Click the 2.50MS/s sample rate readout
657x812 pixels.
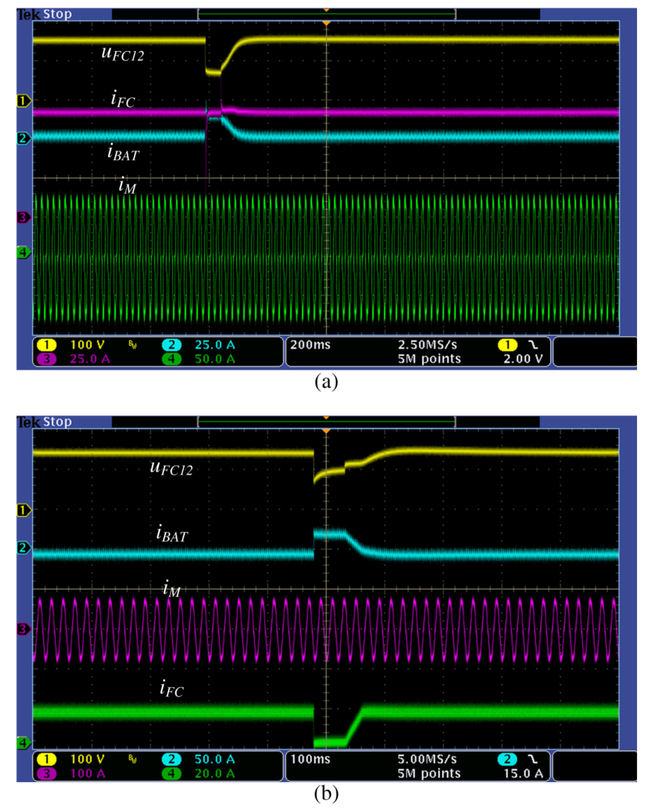427,345
